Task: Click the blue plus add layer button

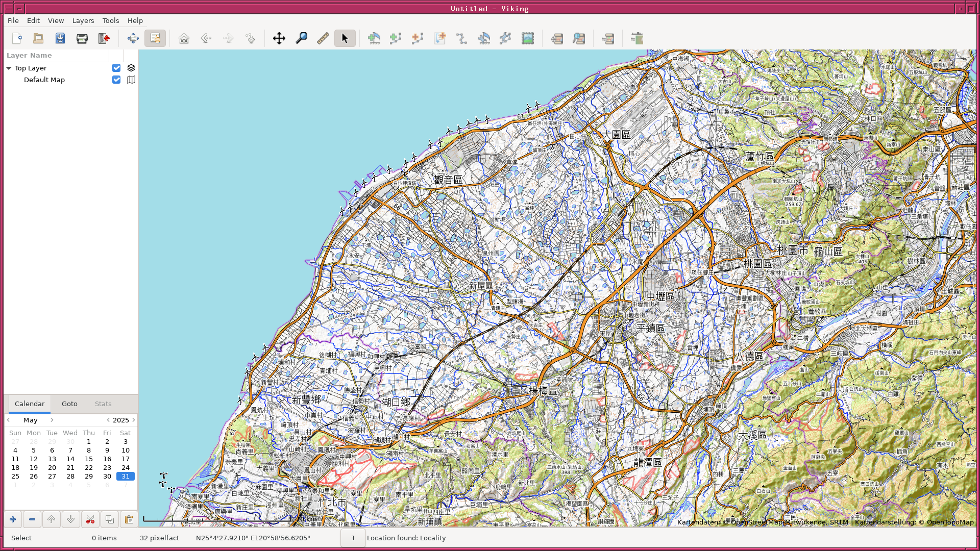Action: tap(13, 519)
